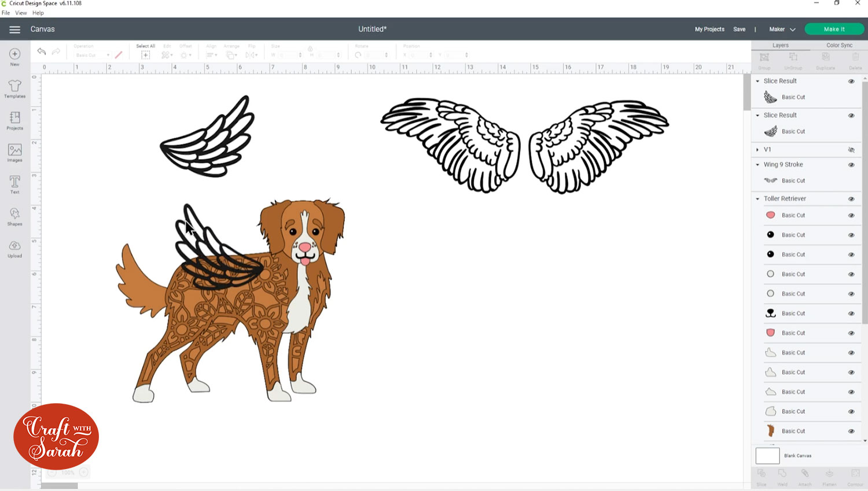
Task: Open the hamburger main menu
Action: 14,29
